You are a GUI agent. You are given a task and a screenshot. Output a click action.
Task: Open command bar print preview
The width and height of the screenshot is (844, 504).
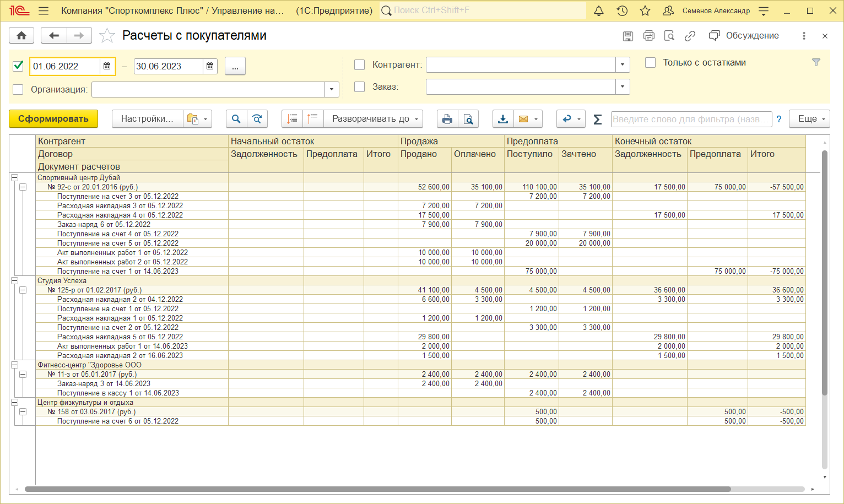tap(468, 119)
